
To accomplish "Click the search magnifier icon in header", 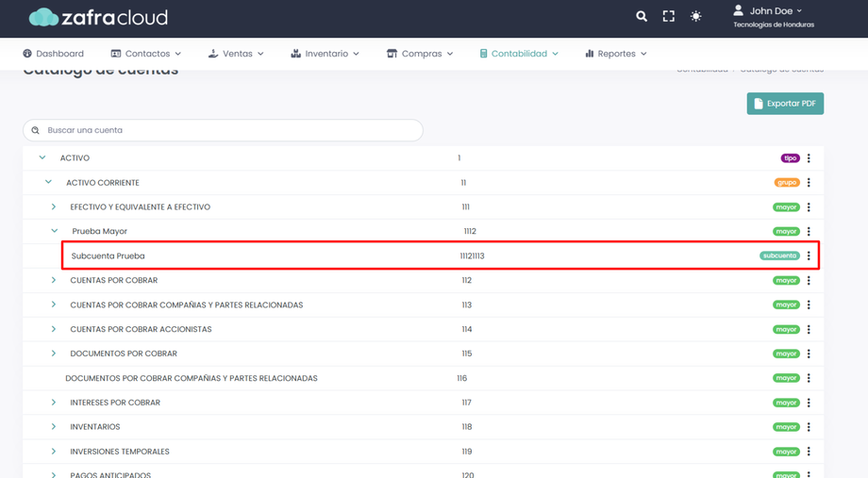I will tap(642, 16).
